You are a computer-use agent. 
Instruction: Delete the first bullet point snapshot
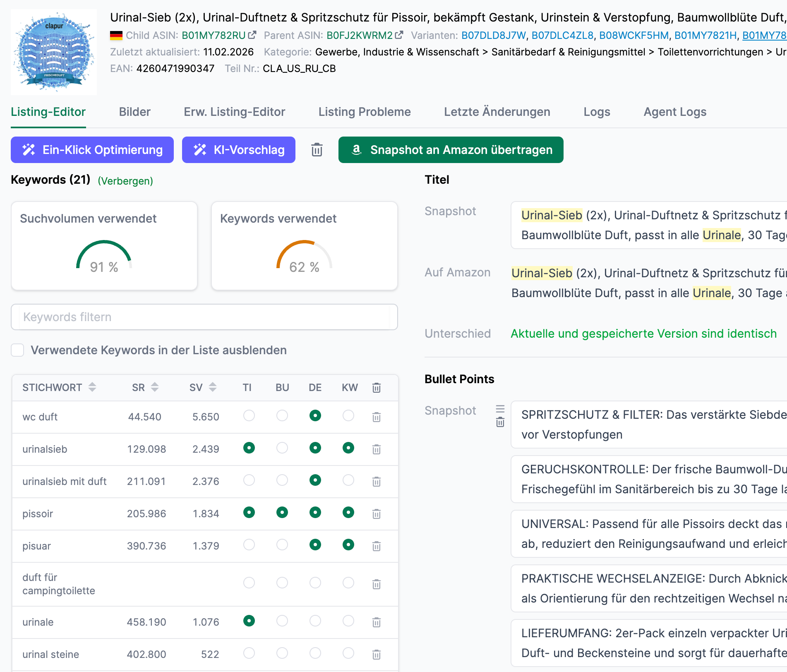click(500, 422)
